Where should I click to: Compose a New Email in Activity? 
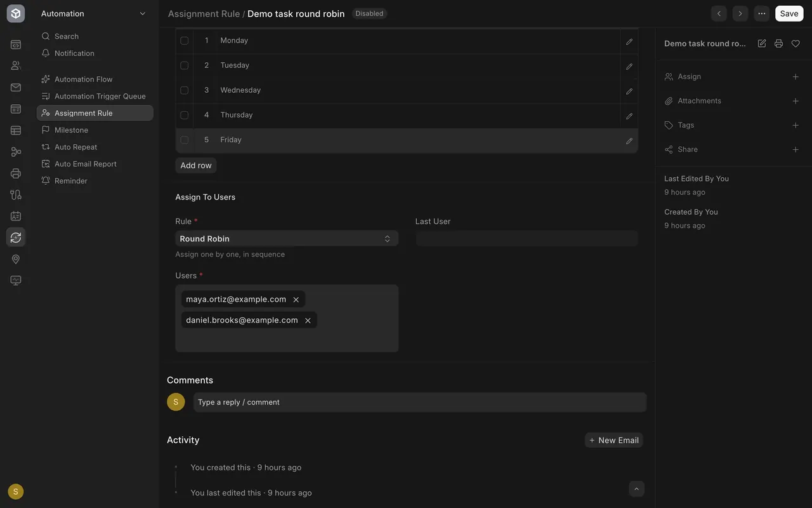point(613,440)
